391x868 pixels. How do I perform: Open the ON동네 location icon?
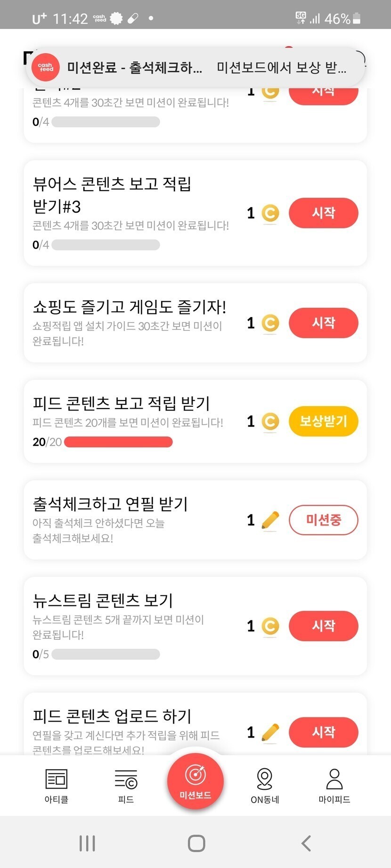pos(265,780)
